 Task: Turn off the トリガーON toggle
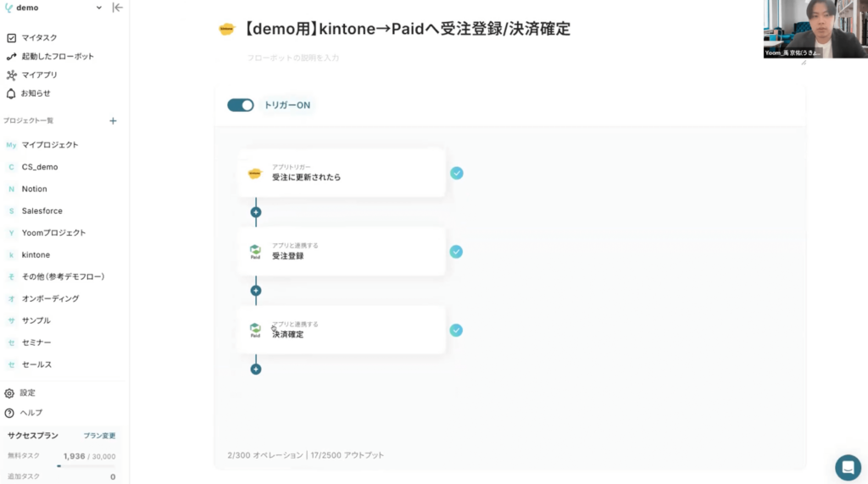pyautogui.click(x=241, y=105)
